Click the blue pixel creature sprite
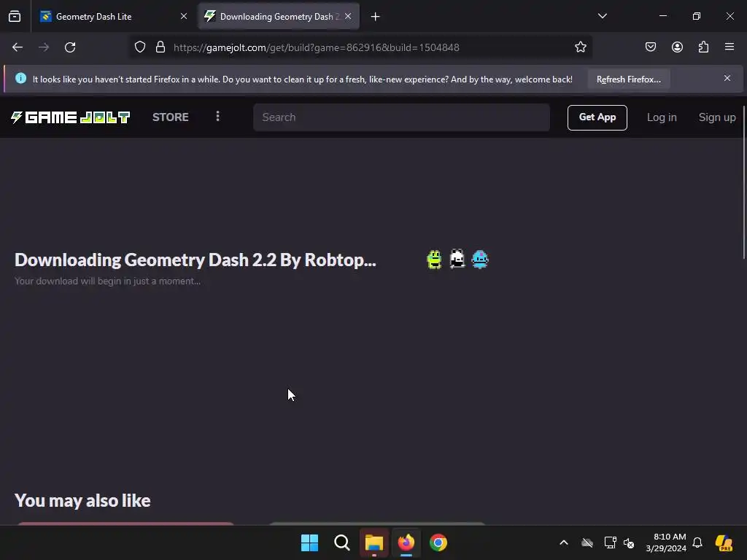The width and height of the screenshot is (747, 560). [x=480, y=260]
